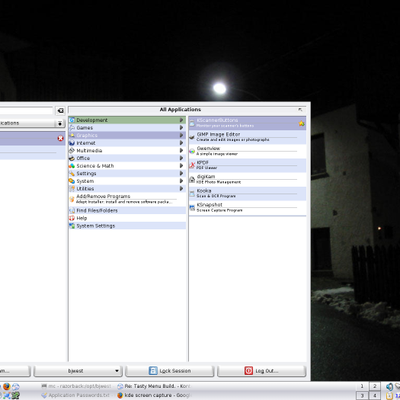Launch KScannerButtons

coord(247,123)
